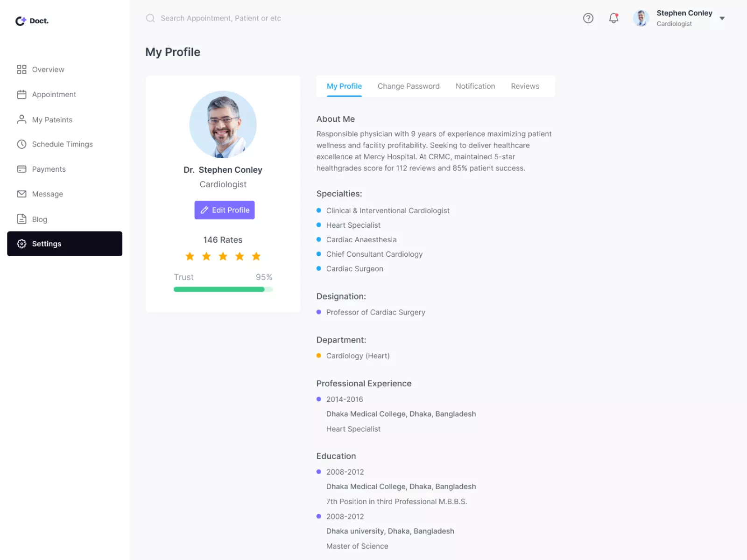Click inside the search appointment field
The height and width of the screenshot is (560, 747).
[x=220, y=18]
